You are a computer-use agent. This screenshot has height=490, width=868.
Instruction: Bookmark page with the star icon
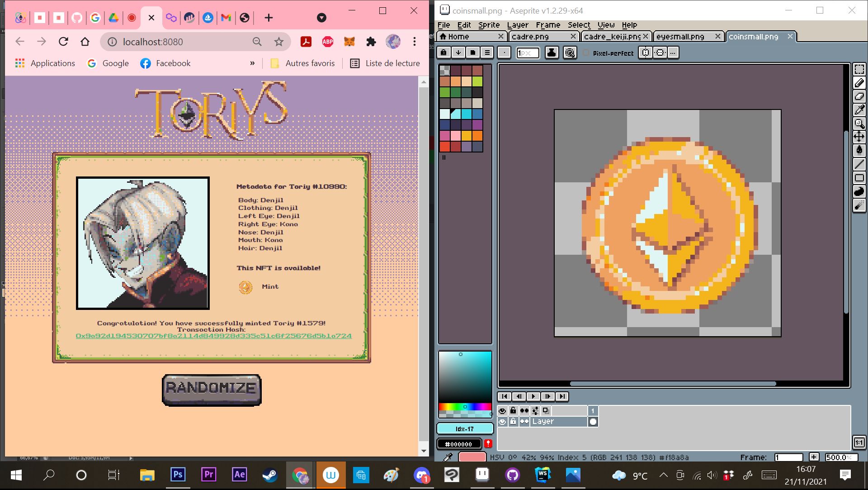coord(279,42)
